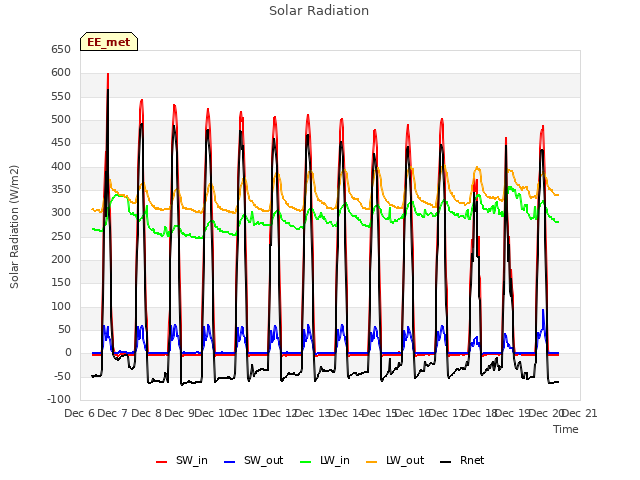The image size is (640, 480).
Task: Click the Dec 6 x-axis tick label
Action: (x=79, y=413)
